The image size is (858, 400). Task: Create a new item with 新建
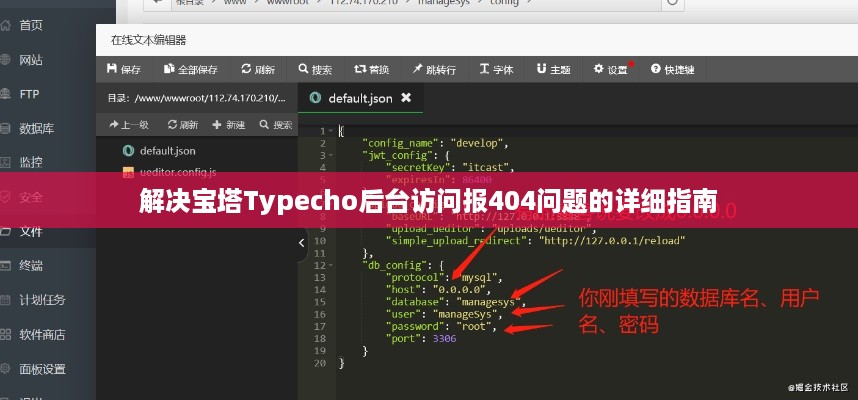[229, 125]
